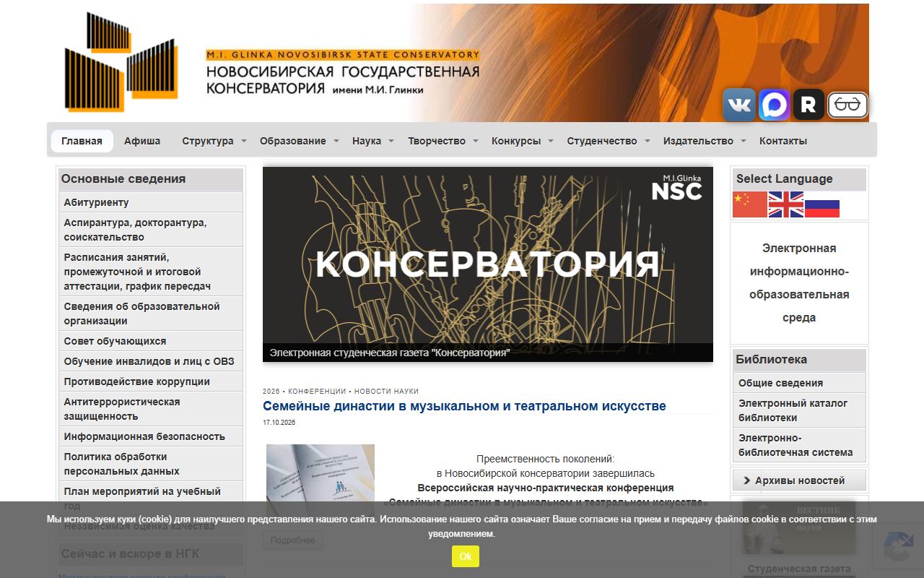The width and height of the screenshot is (924, 578).
Task: Expand the Наука dropdown arrow
Action: tap(391, 141)
